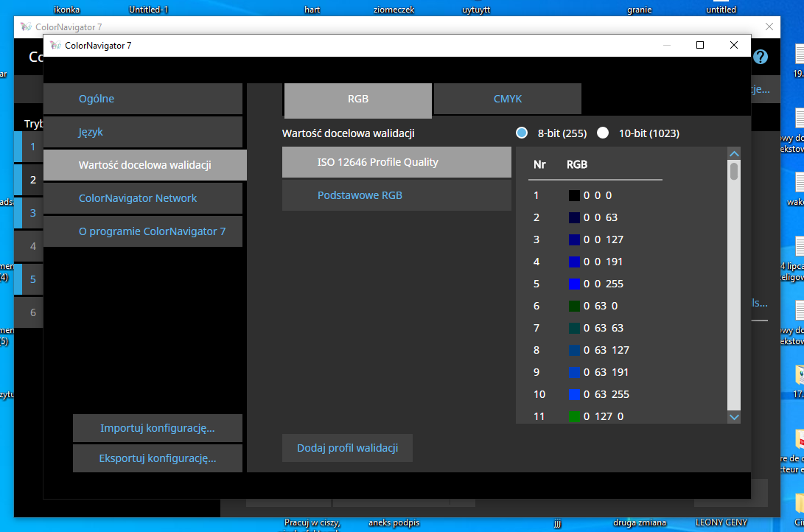Image resolution: width=804 pixels, height=532 pixels.
Task: Switch to the CMYK tab
Action: tap(508, 99)
